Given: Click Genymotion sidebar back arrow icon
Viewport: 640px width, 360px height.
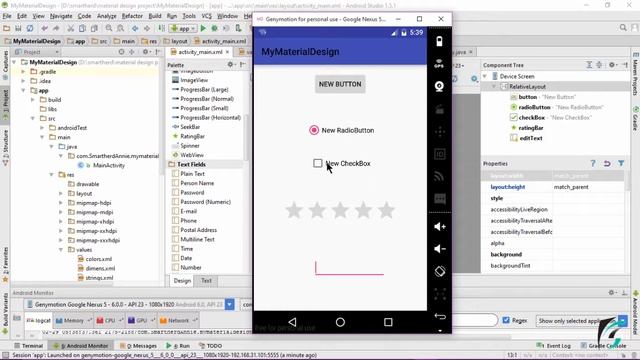Looking at the screenshot, I should 440,316.
